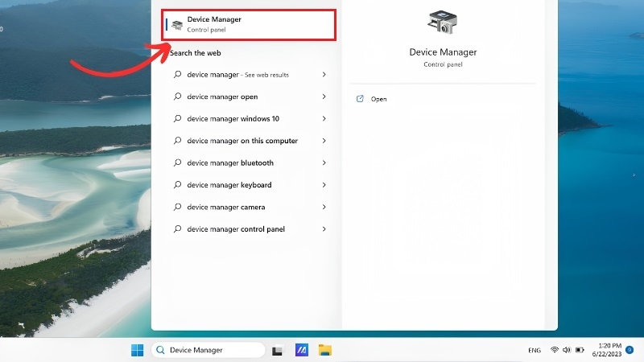Open the volume speaker tray icon
Image resolution: width=644 pixels, height=362 pixels.
pos(567,350)
